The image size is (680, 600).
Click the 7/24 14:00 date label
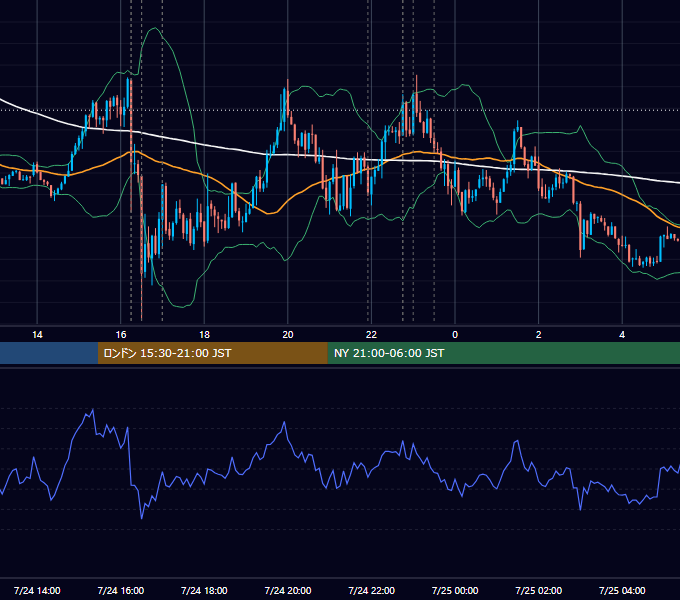tap(37, 590)
